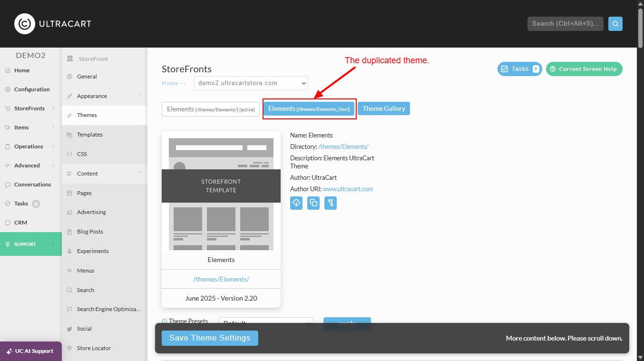This screenshot has width=644, height=361.
Task: Open UC AI Support chat
Action: click(x=31, y=351)
